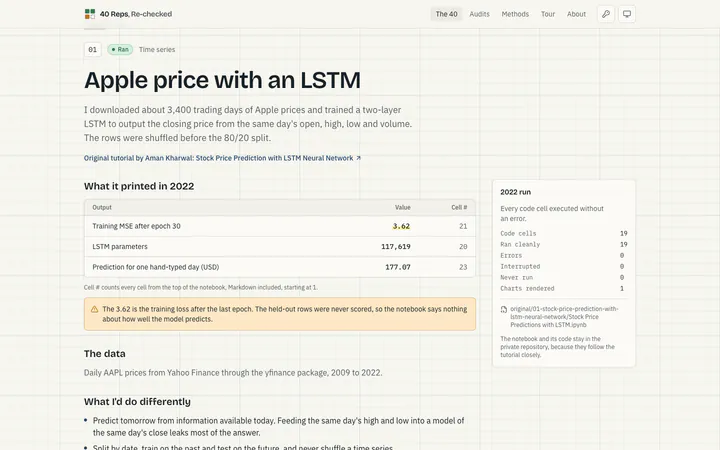
Task: Click the Charts rendered stat row
Action: [x=564, y=288]
